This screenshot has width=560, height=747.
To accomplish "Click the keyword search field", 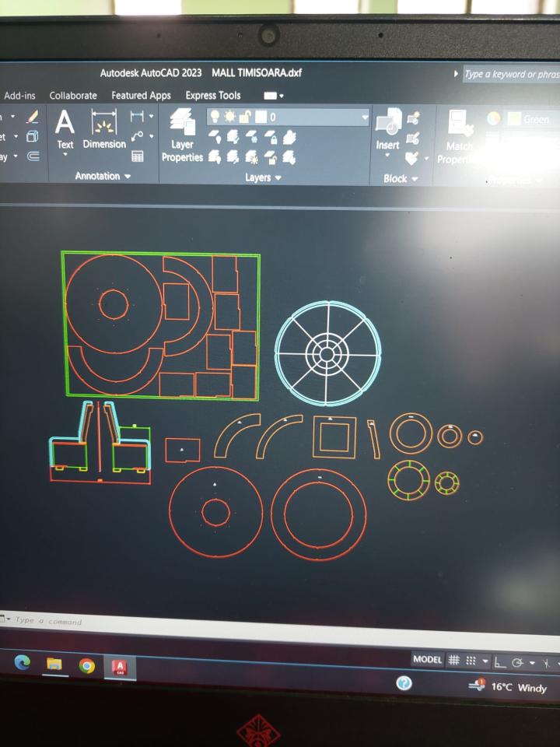I will pyautogui.click(x=512, y=75).
